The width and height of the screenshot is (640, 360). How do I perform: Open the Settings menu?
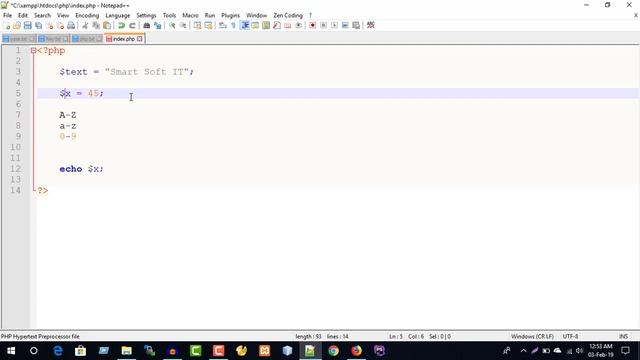(x=146, y=16)
